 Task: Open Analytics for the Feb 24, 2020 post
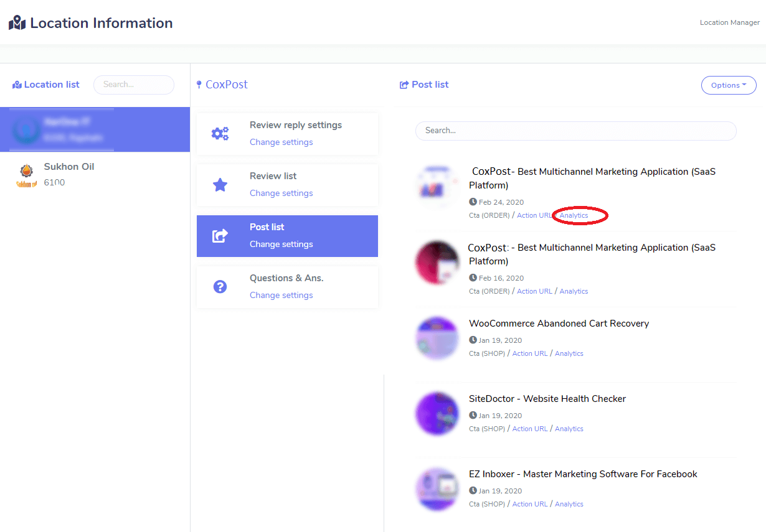tap(574, 215)
